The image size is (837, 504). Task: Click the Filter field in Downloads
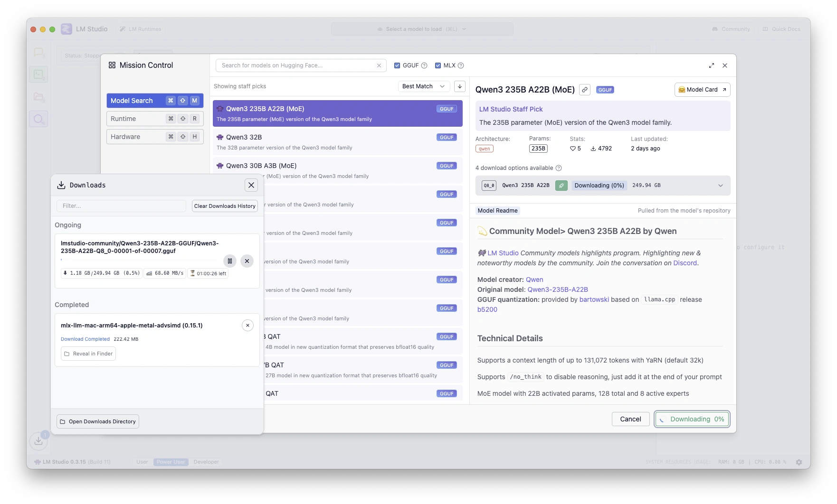[122, 206]
